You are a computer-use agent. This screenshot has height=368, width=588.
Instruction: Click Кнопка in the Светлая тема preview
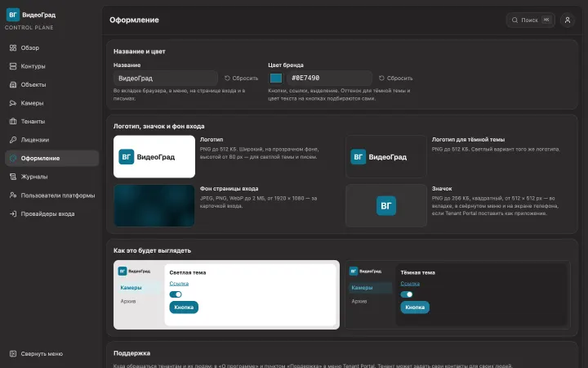point(184,307)
